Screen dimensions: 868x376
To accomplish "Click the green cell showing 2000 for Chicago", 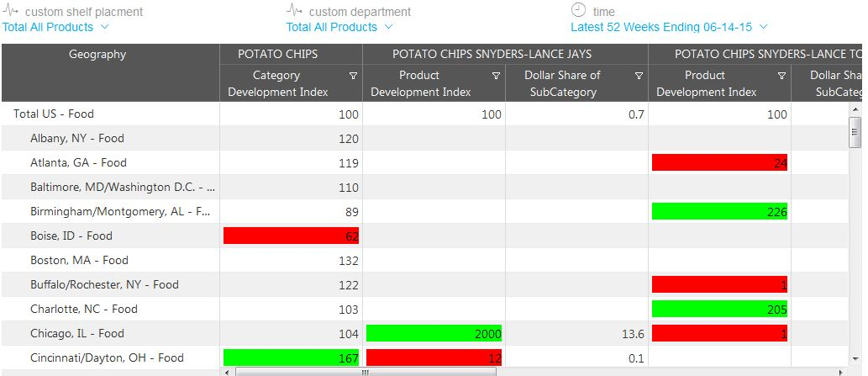I will click(x=434, y=333).
